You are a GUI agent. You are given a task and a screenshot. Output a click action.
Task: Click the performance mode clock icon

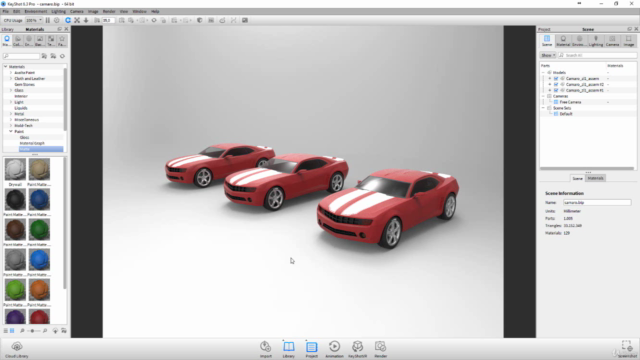(57, 20)
